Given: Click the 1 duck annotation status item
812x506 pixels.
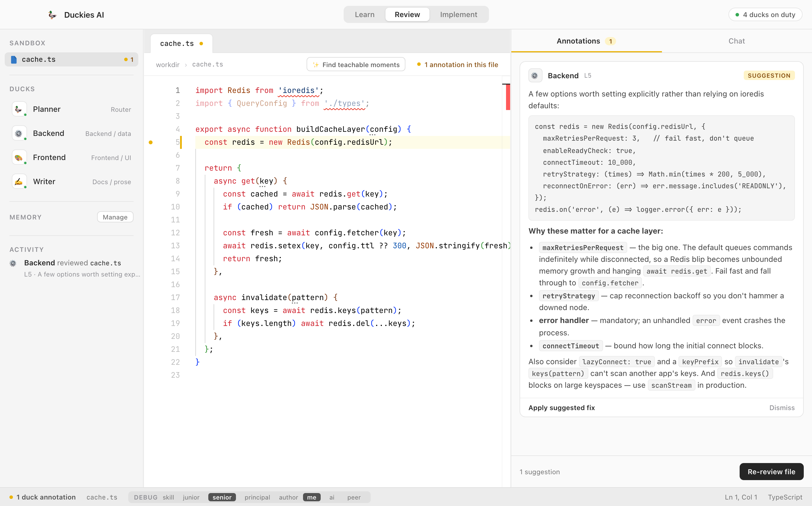Looking at the screenshot, I should point(42,497).
